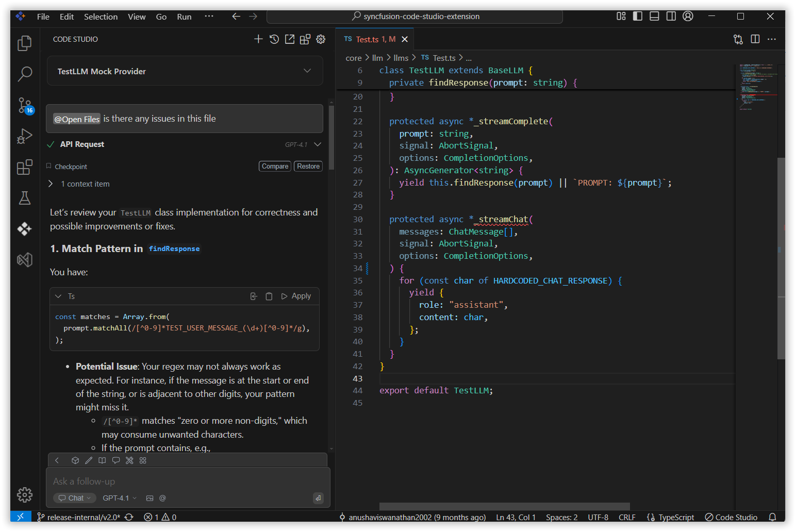Click the command center search box

pos(414,16)
